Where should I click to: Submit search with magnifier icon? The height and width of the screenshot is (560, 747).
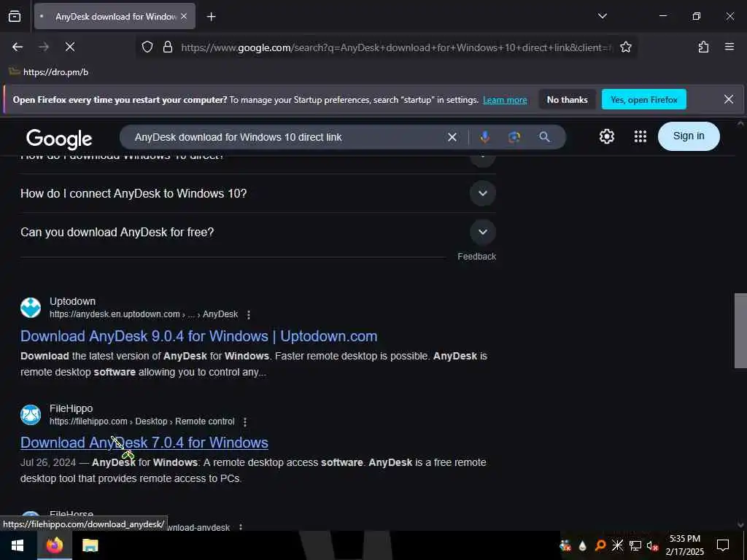point(544,137)
